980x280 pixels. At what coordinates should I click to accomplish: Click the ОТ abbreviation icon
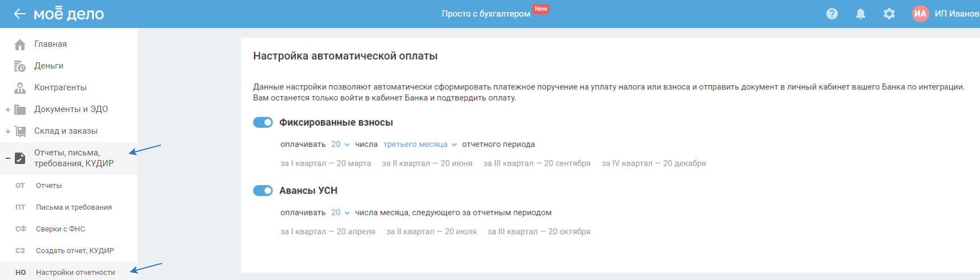tap(21, 186)
